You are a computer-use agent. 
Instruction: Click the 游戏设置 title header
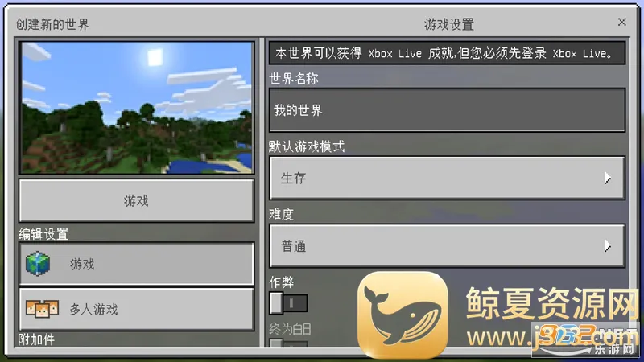pos(448,24)
